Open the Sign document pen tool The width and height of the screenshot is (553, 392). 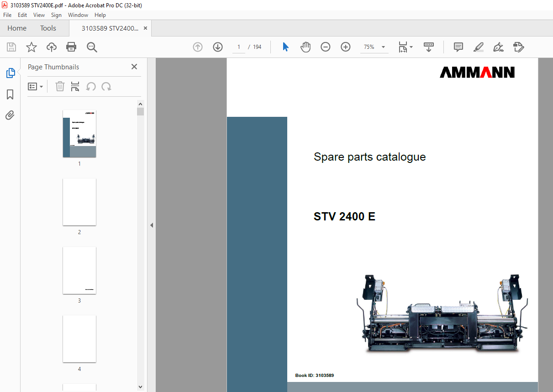(498, 47)
